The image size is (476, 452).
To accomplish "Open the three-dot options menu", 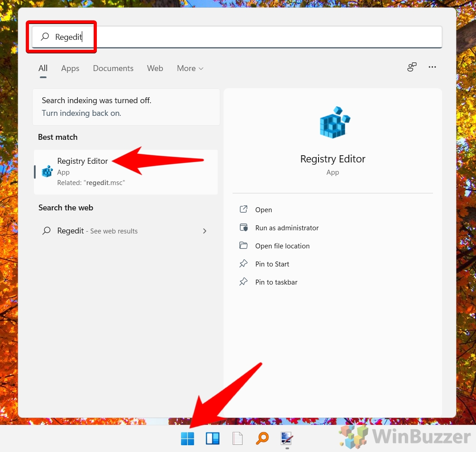I will [x=432, y=67].
